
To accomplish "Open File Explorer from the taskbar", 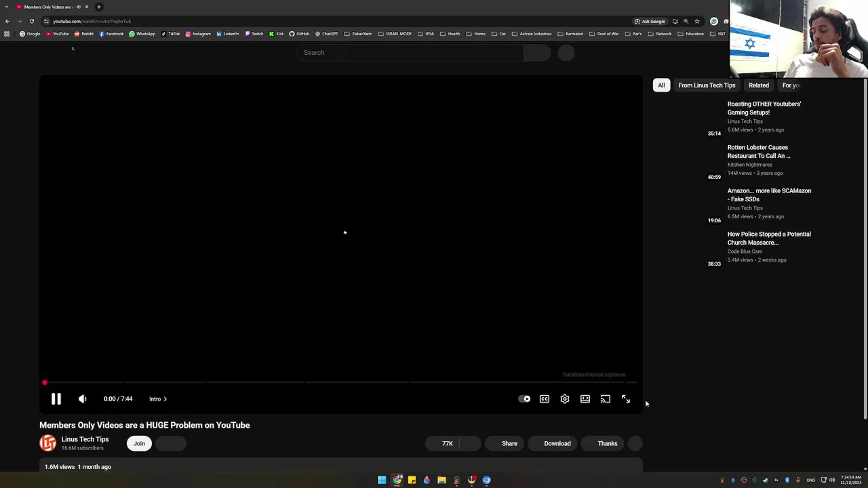I will tap(441, 480).
